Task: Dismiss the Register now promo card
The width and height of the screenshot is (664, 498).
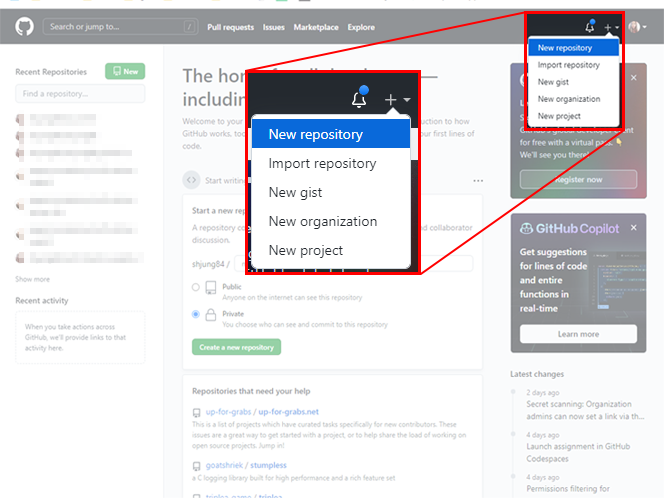Action: point(634,77)
